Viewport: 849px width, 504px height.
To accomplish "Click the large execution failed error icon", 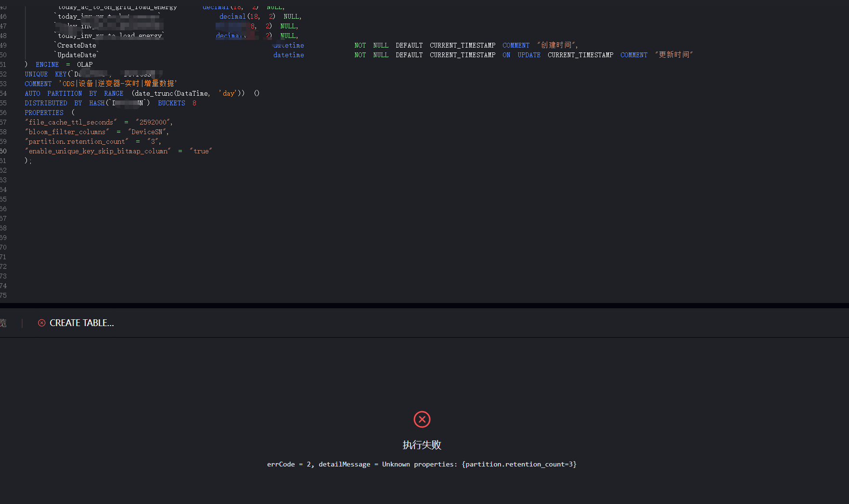I will click(422, 419).
